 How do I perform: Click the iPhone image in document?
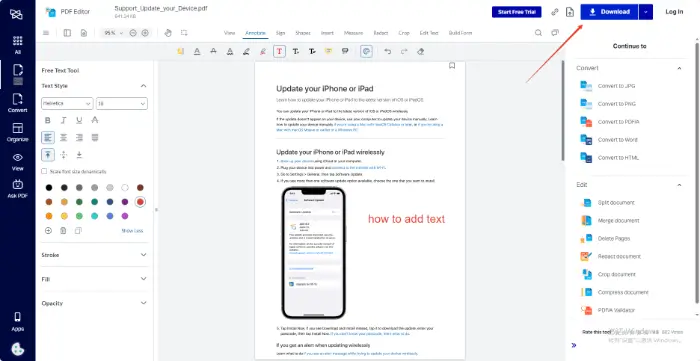(313, 253)
